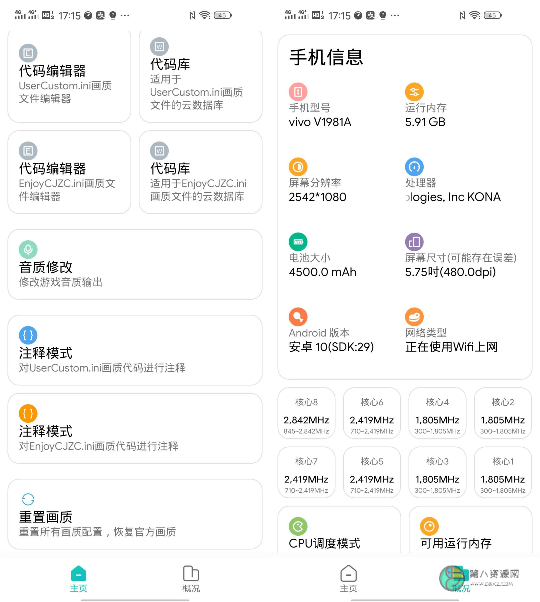Switch to 概况 tab on left screen
The width and height of the screenshot is (540, 602).
click(x=191, y=579)
